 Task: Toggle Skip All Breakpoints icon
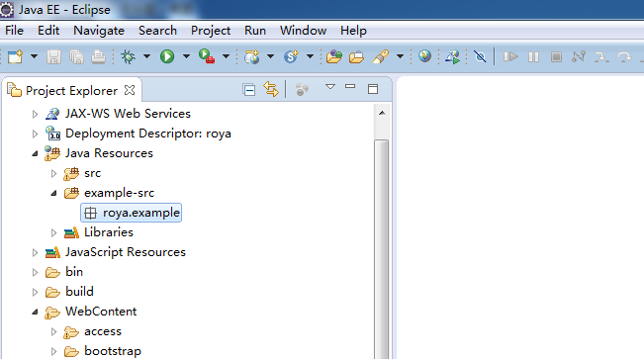[480, 56]
